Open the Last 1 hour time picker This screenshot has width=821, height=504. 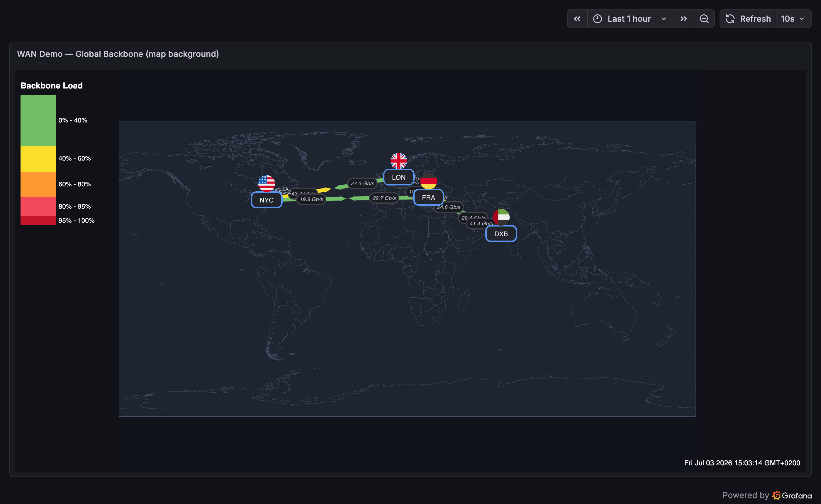[x=630, y=19]
